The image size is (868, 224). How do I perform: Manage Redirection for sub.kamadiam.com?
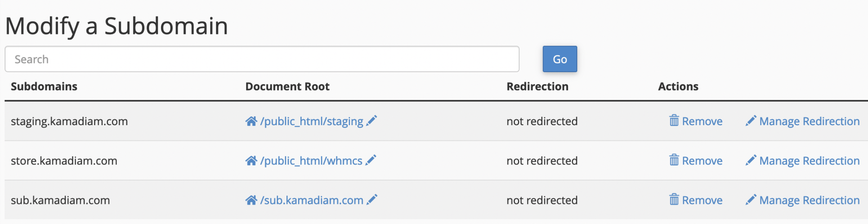pyautogui.click(x=809, y=200)
